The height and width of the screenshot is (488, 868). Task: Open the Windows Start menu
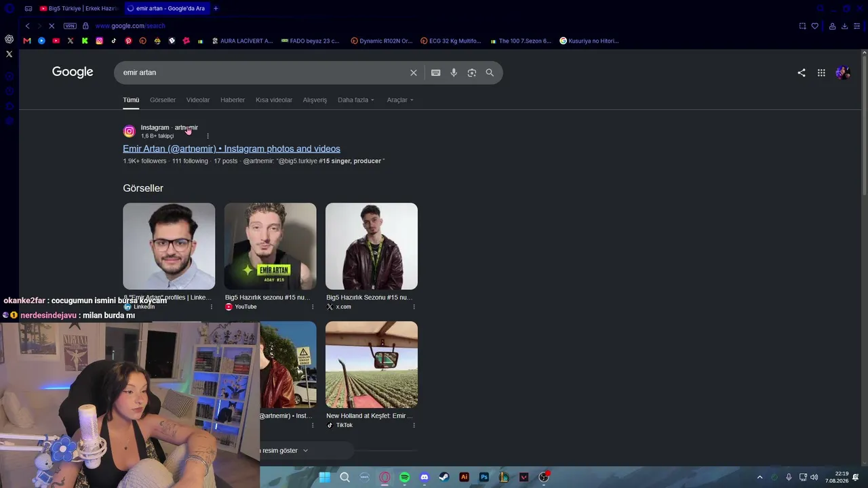click(325, 477)
